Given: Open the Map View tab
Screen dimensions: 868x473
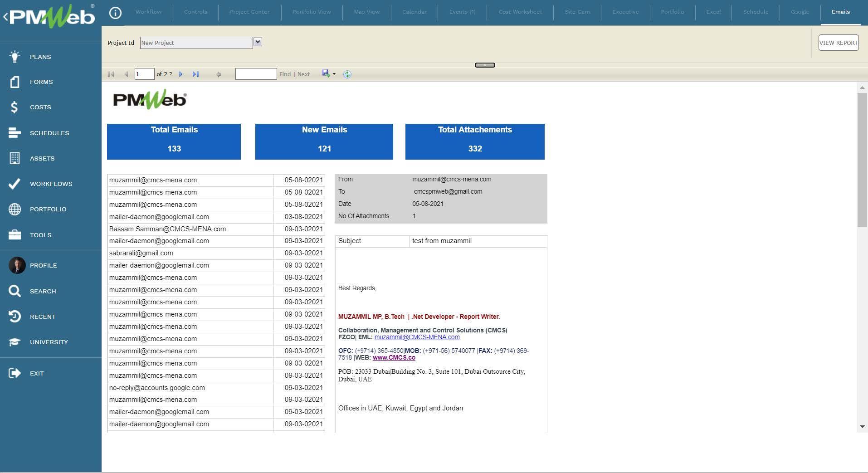Looking at the screenshot, I should [x=366, y=12].
